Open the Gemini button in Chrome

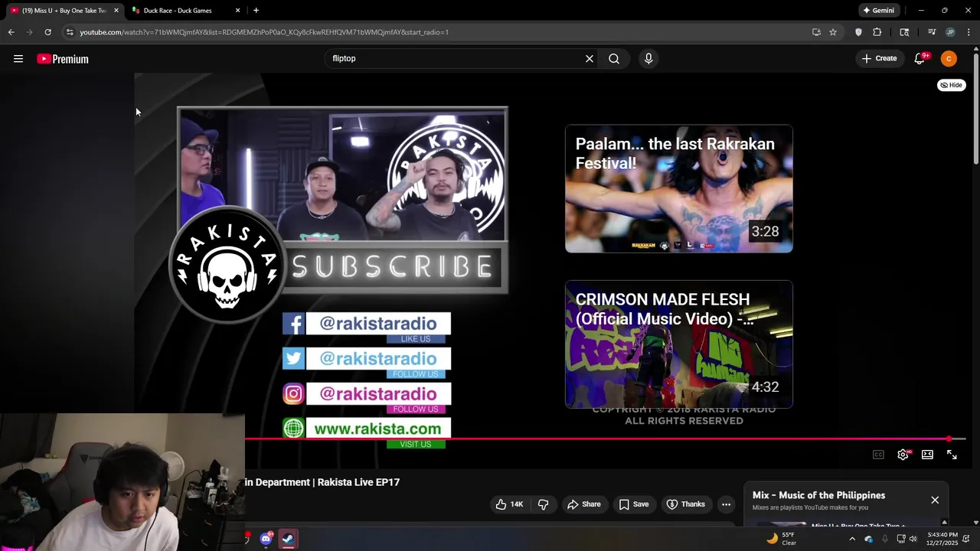tap(878, 11)
